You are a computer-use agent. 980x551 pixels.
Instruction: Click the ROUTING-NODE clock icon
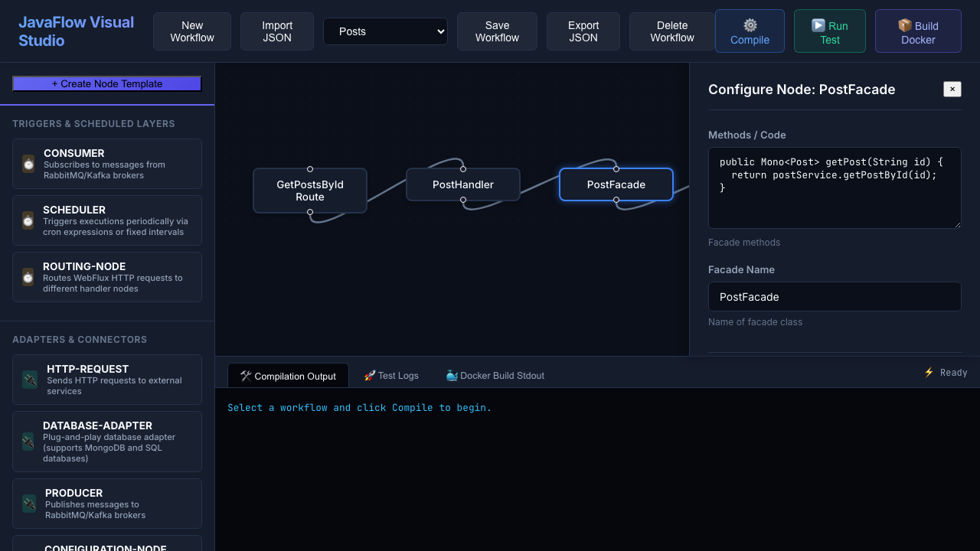click(x=28, y=277)
